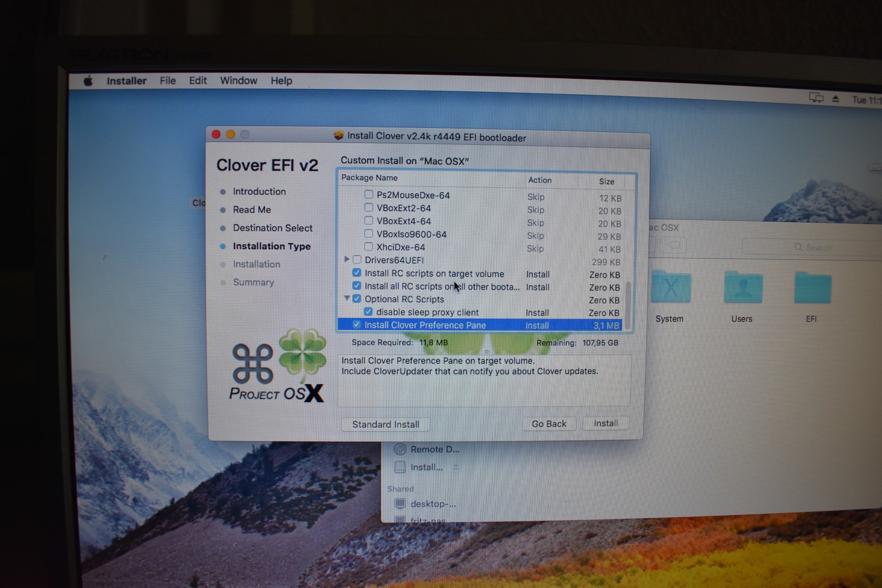882x588 pixels.
Task: Click the Package Name column header
Action: (x=369, y=177)
